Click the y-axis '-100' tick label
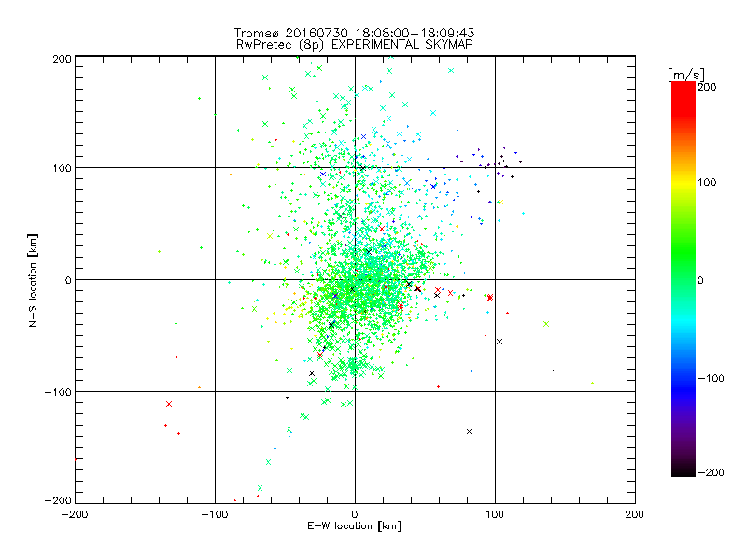The height and width of the screenshot is (560, 747). click(59, 392)
